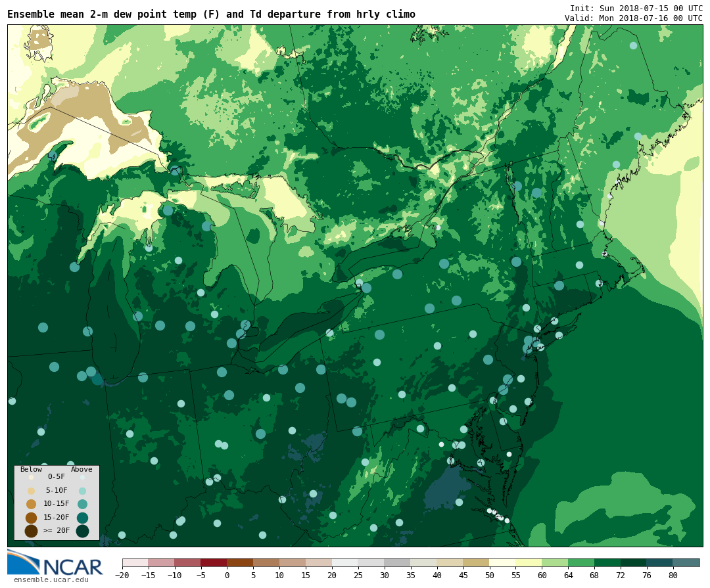This screenshot has width=710, height=588.
Task: Select the map title about ensemble mean dew point
Action: (x=211, y=14)
